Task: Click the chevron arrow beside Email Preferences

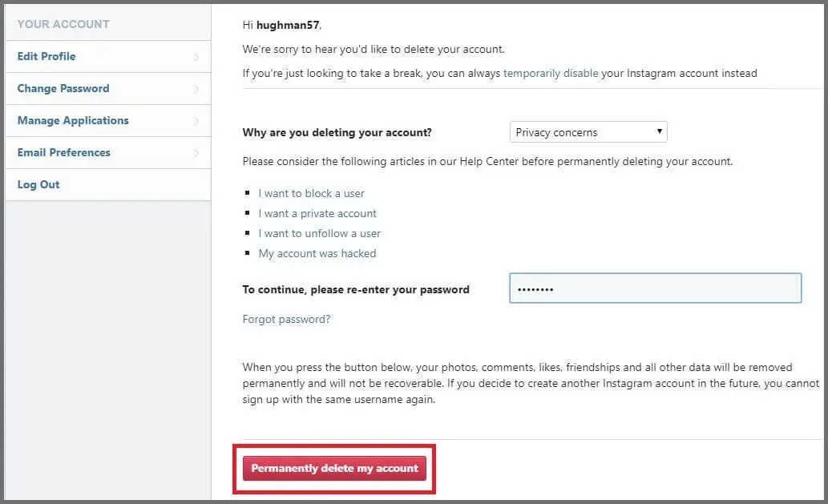Action: pos(197,153)
